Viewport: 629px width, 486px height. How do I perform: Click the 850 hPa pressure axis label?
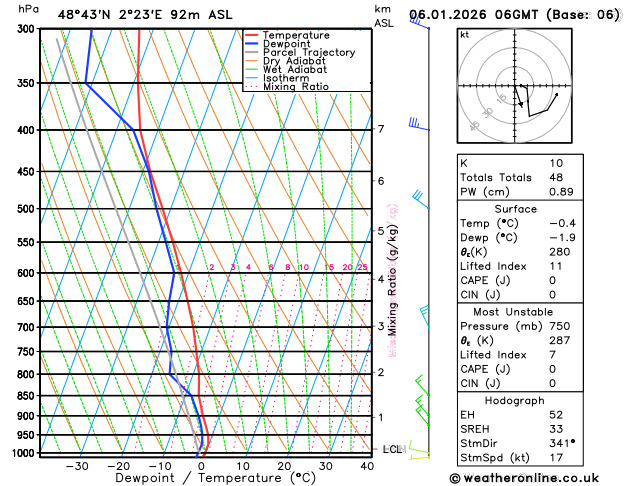28,396
